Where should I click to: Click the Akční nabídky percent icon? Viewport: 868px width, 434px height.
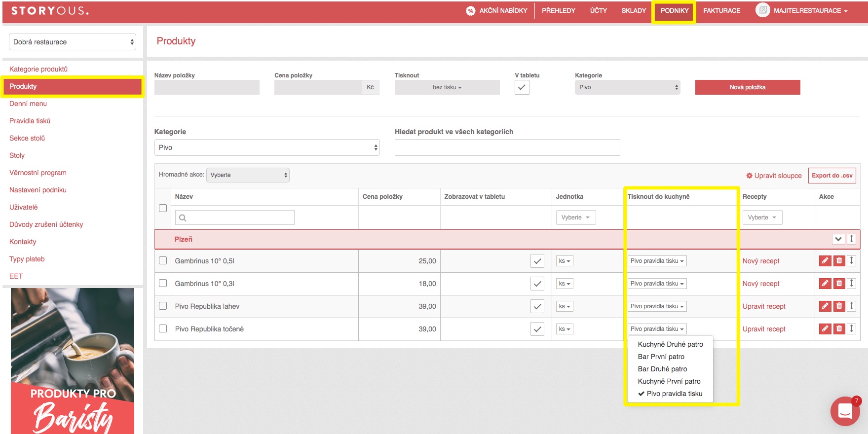(x=471, y=10)
